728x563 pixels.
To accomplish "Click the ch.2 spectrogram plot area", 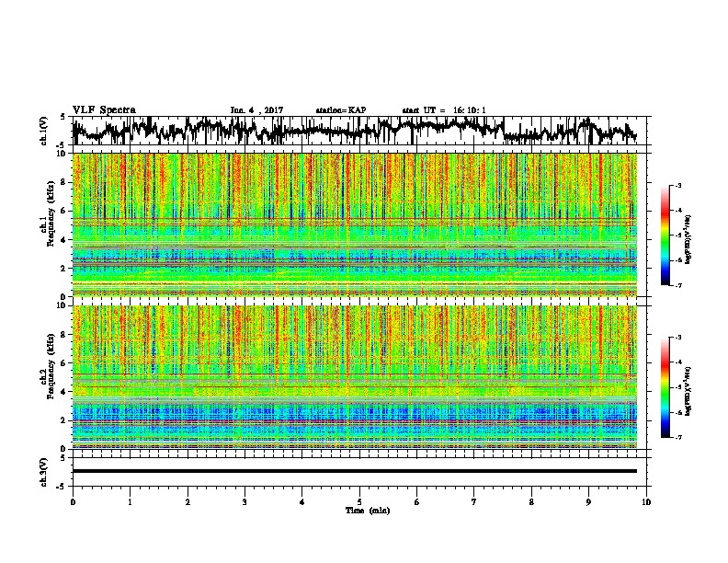I will point(355,377).
